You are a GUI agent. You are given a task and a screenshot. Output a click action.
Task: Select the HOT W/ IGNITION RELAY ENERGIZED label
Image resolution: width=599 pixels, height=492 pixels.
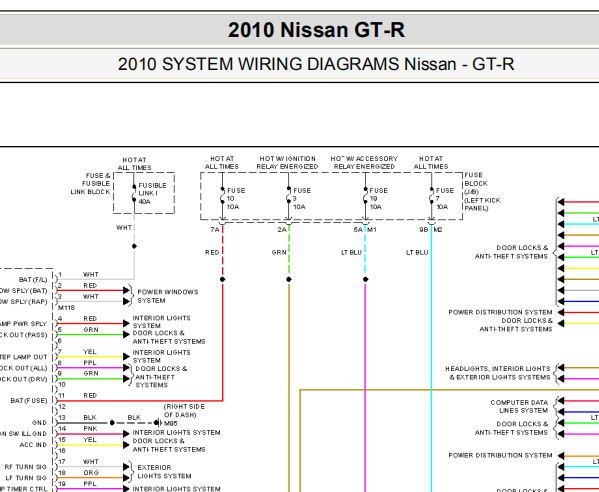[287, 162]
